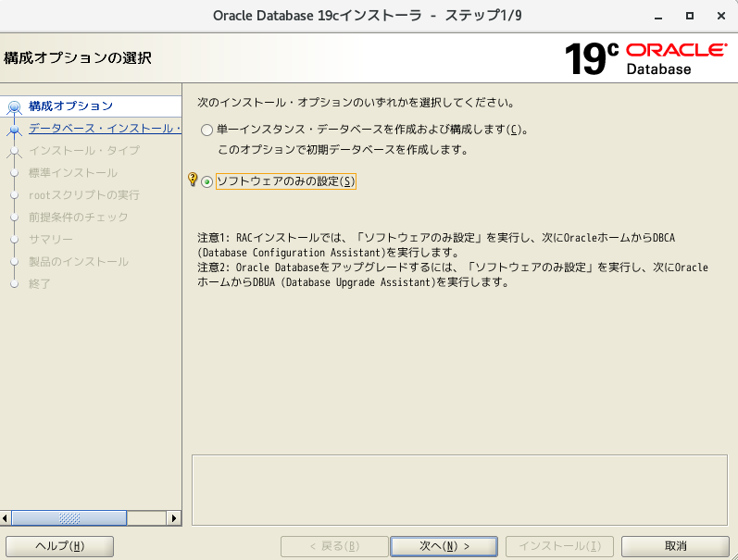
Task: Click the 標準インストール step label
Action: [73, 173]
